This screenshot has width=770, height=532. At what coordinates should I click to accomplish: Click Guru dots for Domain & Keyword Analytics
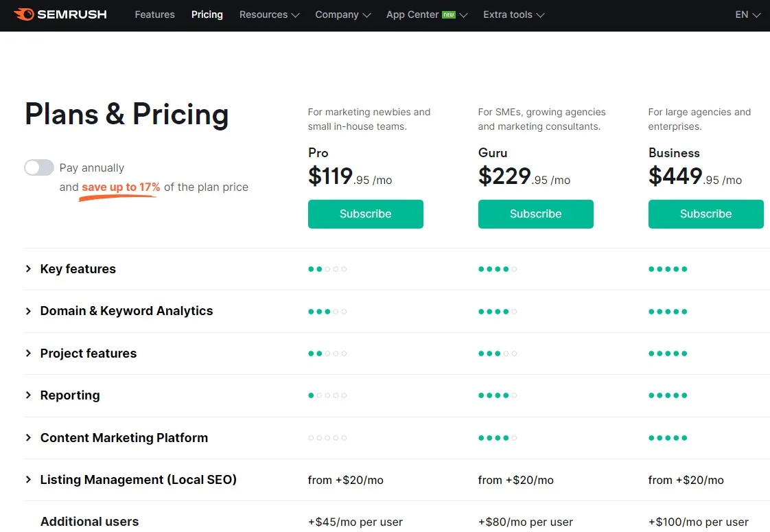point(498,312)
